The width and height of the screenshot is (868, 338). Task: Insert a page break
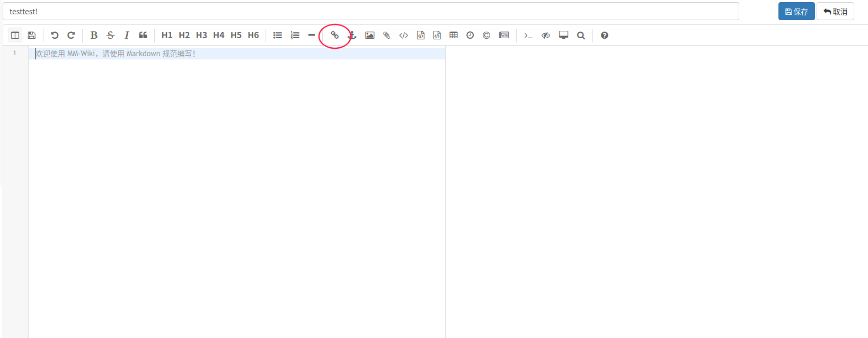[504, 35]
